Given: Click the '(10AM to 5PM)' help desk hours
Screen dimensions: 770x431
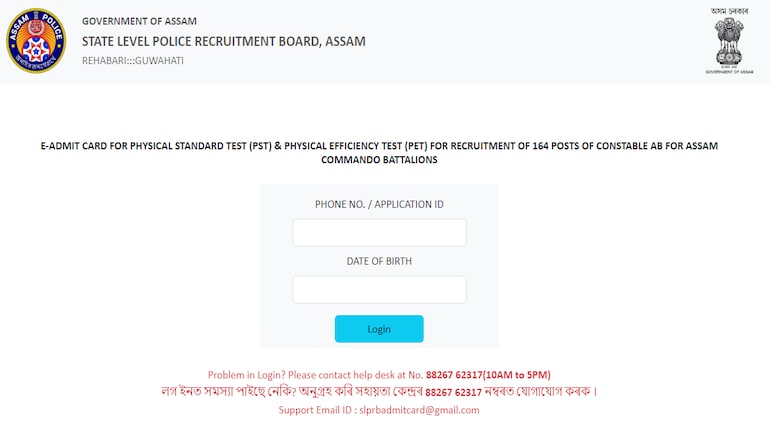Looking at the screenshot, I should (x=516, y=374).
